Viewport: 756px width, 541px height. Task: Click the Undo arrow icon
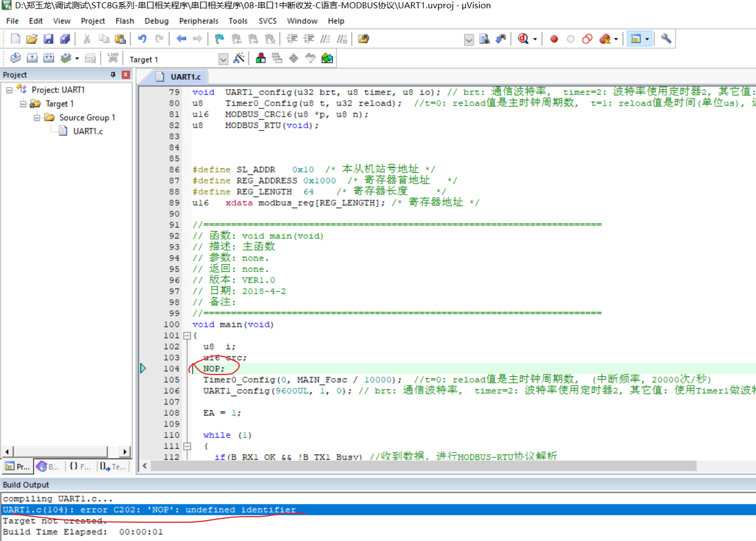(x=142, y=39)
